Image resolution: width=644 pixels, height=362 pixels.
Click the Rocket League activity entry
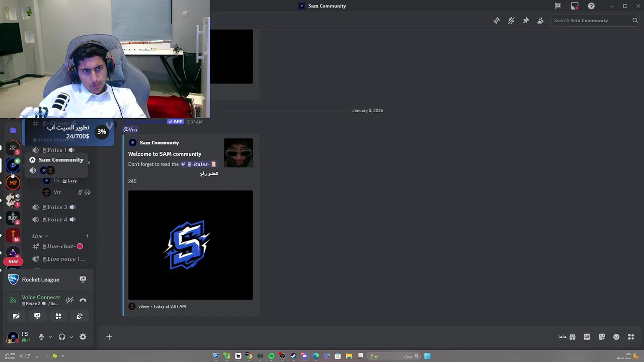(41, 280)
